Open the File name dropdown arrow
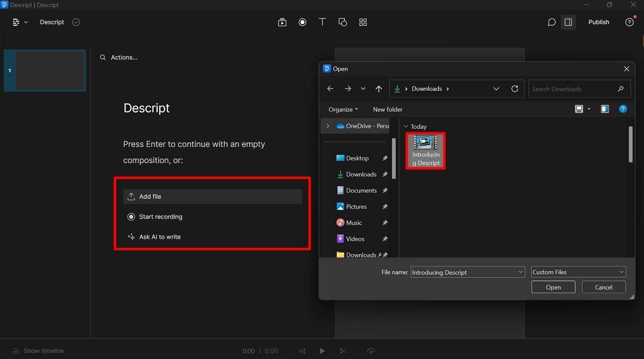The height and width of the screenshot is (359, 644). (520, 272)
